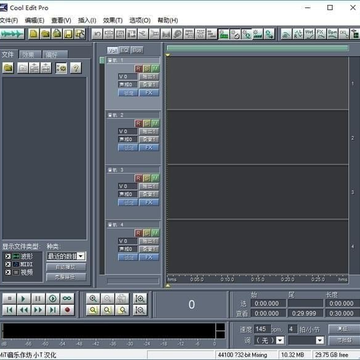Click the go to beginning transport button

9,310
